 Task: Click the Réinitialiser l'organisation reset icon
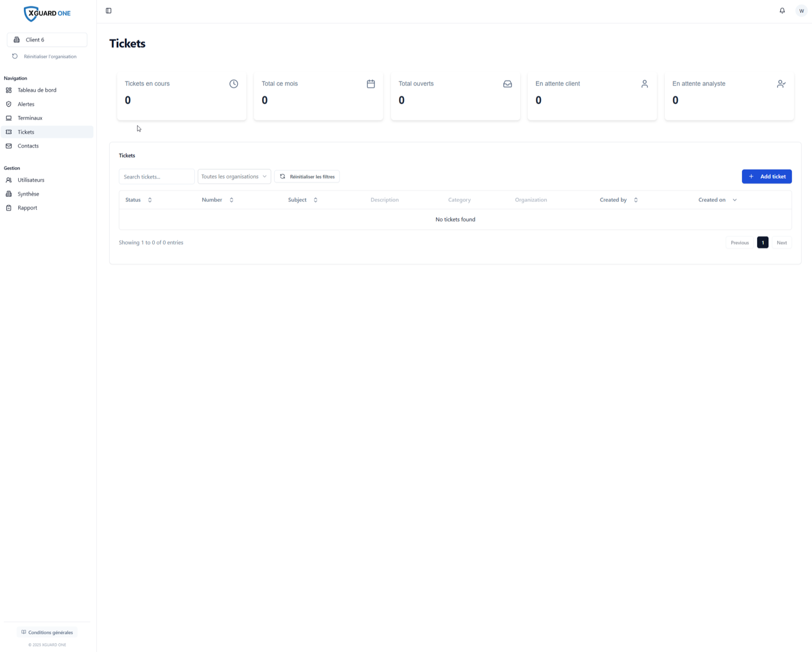point(15,56)
